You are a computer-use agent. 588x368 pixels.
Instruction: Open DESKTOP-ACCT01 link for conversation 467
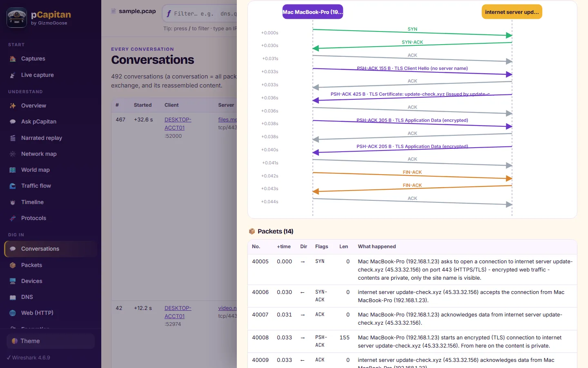point(178,124)
